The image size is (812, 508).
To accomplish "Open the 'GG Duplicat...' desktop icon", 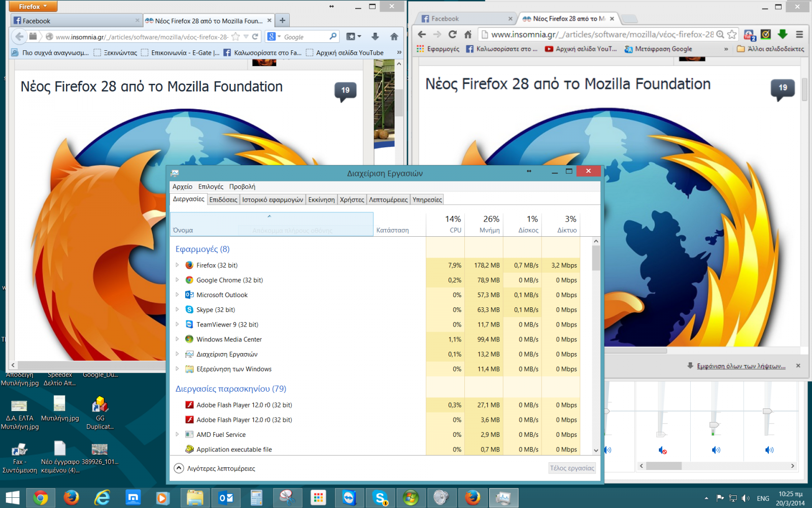I will point(100,414).
